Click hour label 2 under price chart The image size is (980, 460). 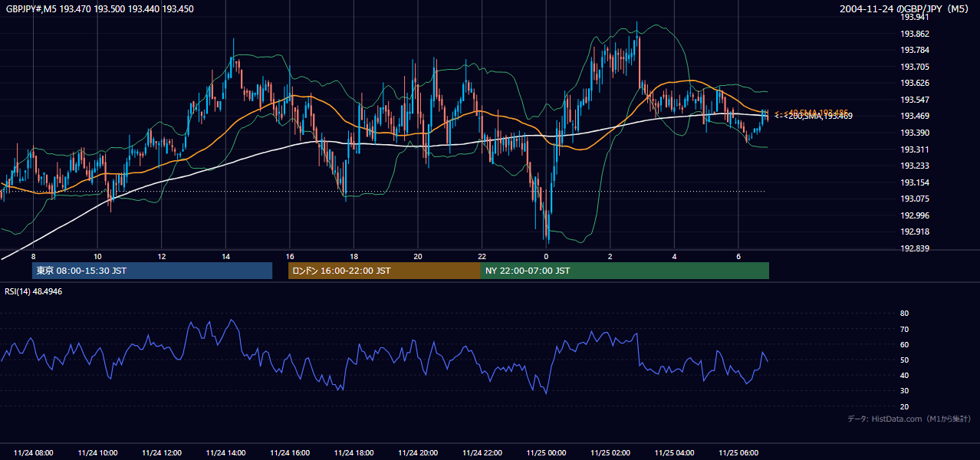pyautogui.click(x=610, y=256)
